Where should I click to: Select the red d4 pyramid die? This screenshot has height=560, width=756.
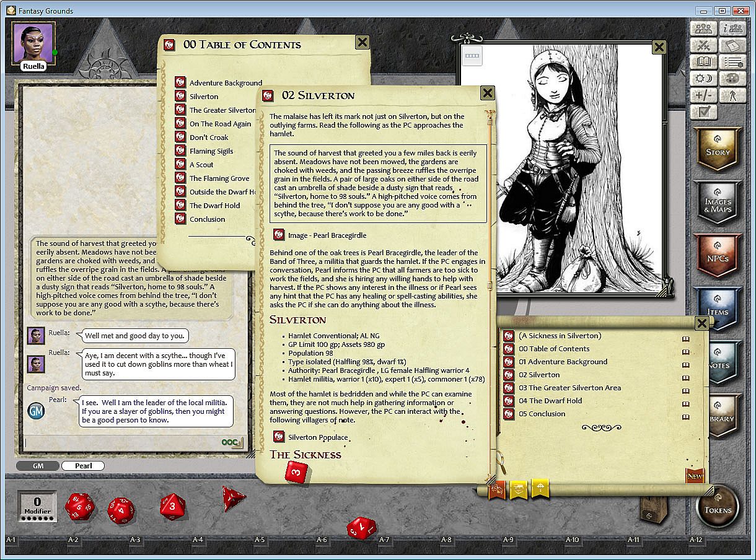coord(233,497)
